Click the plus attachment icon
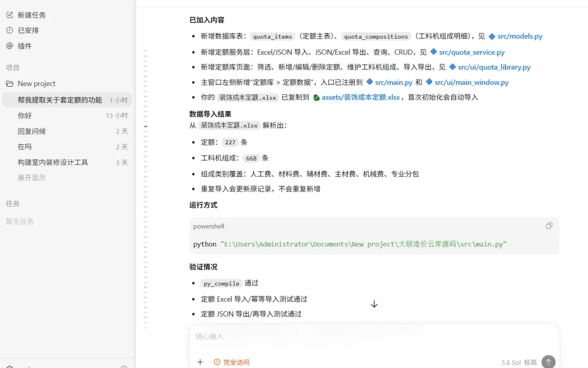This screenshot has height=368, width=588. click(200, 362)
